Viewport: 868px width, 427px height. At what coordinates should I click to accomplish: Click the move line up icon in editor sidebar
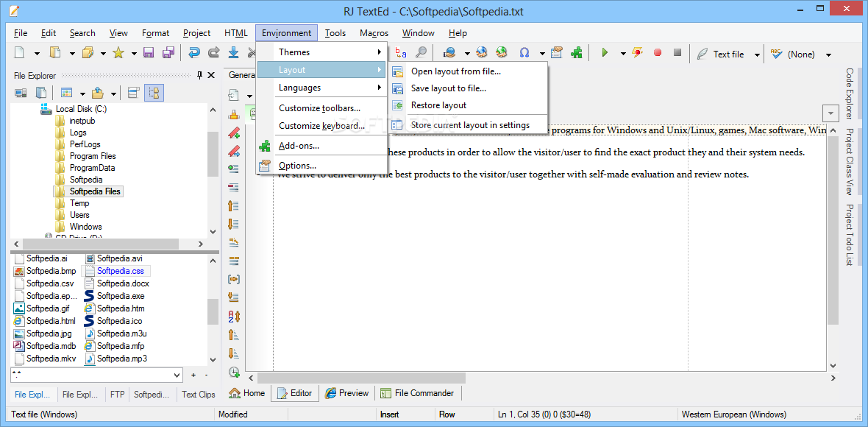pos(234,206)
